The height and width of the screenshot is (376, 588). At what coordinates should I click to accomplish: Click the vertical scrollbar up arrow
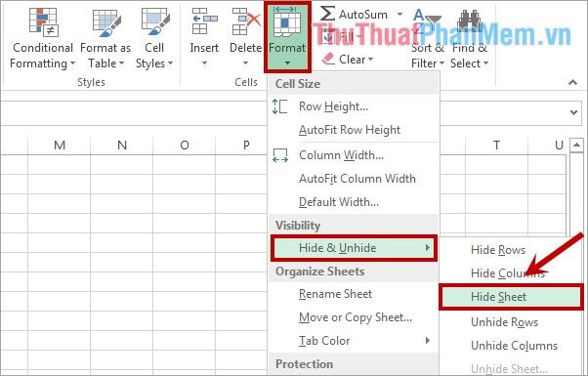pyautogui.click(x=576, y=145)
